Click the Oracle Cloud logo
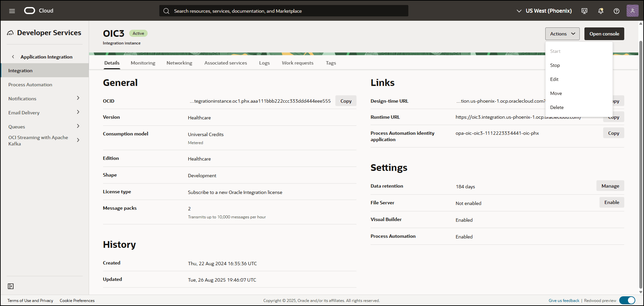 pos(29,10)
